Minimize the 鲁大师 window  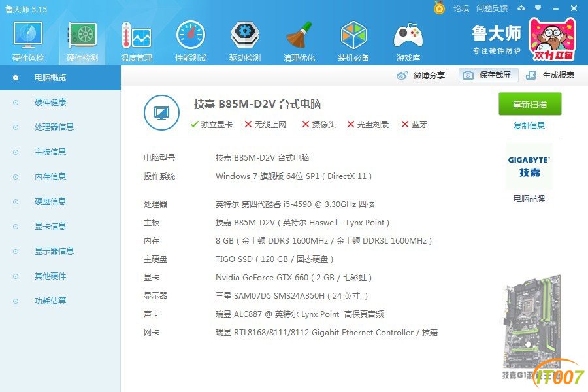tap(556, 8)
